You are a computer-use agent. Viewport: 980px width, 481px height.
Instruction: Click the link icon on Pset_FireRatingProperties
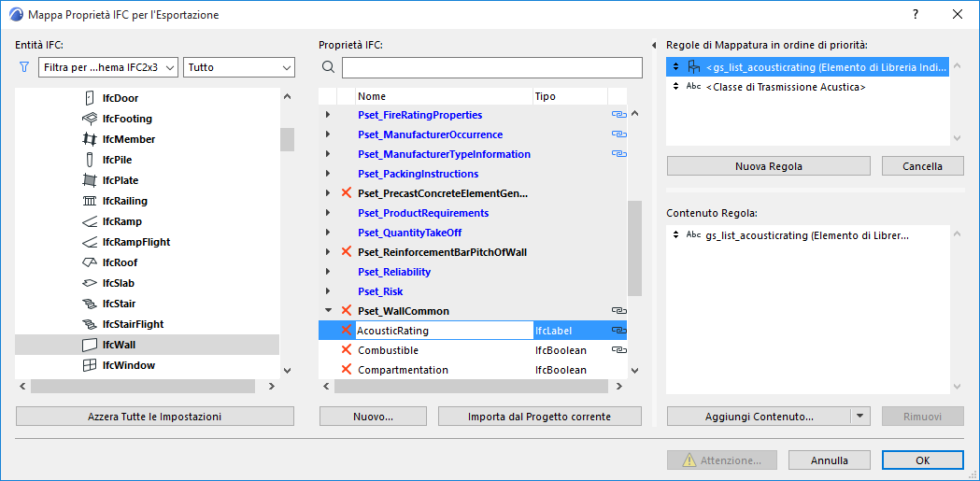(x=618, y=115)
